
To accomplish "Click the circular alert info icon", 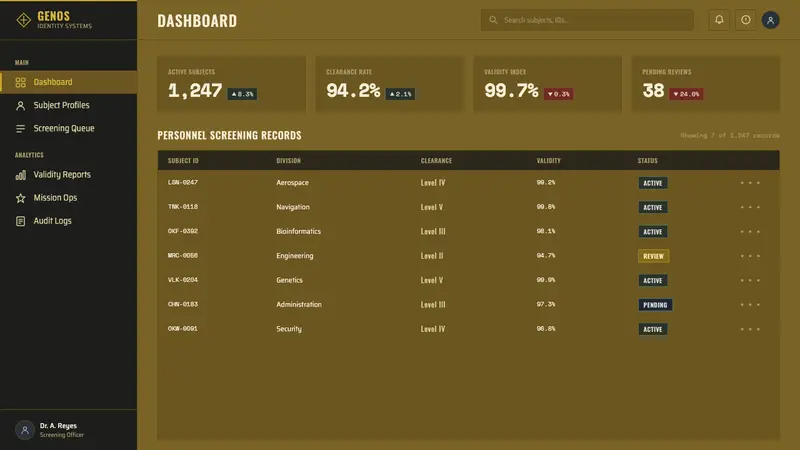I will pos(745,20).
